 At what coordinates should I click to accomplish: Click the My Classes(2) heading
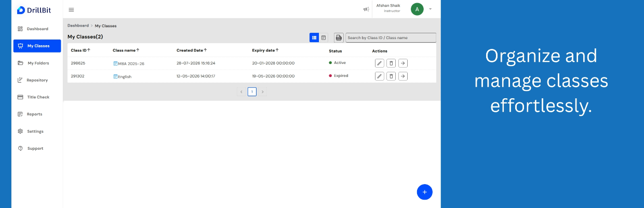pos(85,37)
